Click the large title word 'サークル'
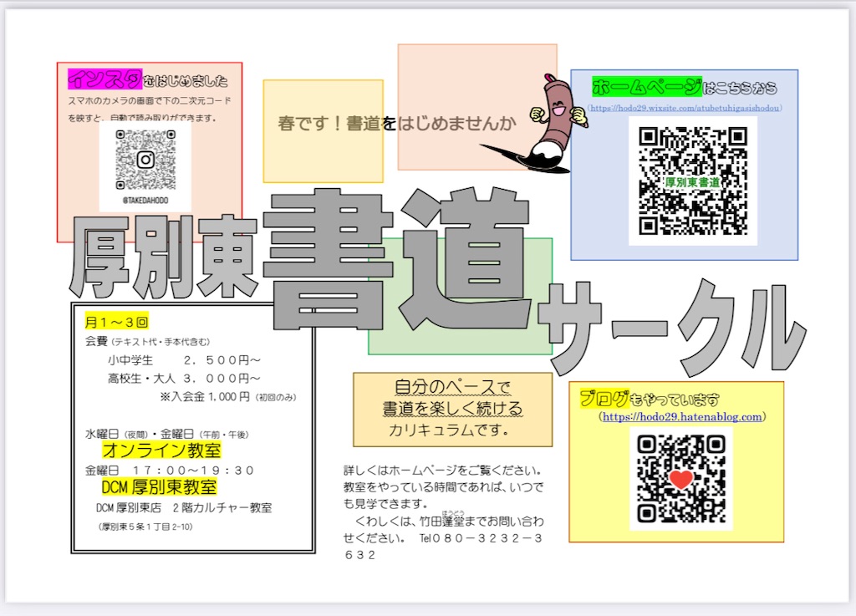The image size is (856, 616). pyautogui.click(x=673, y=326)
